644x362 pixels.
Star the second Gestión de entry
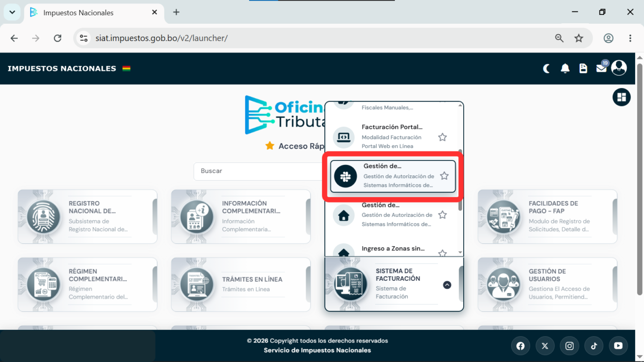point(442,215)
